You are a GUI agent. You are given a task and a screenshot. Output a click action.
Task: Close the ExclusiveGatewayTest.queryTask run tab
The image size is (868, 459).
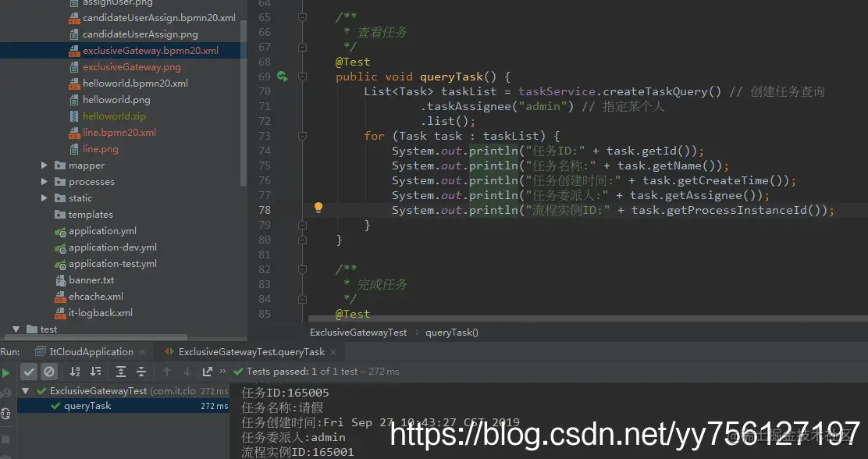pos(333,352)
